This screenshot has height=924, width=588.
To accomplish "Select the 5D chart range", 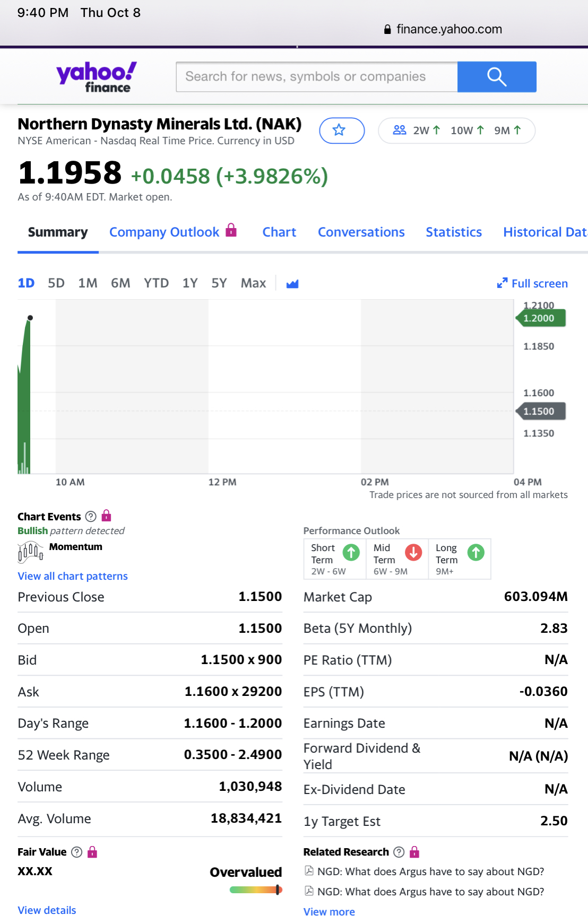I will pos(56,283).
